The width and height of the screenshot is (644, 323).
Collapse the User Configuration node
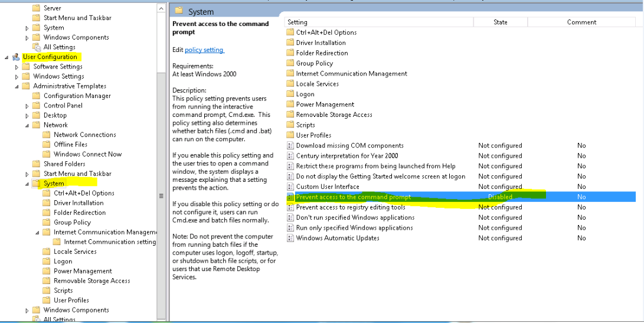[6, 57]
